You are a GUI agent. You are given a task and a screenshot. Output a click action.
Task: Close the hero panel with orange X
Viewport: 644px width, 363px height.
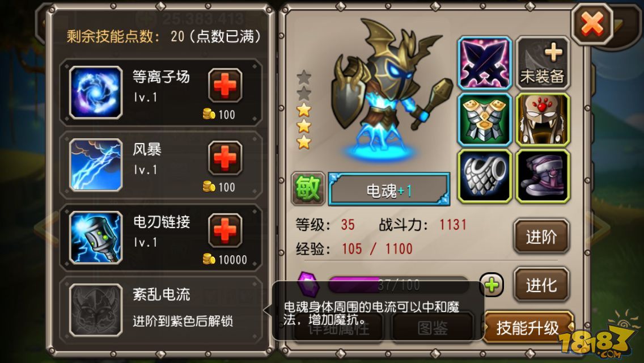pos(592,24)
